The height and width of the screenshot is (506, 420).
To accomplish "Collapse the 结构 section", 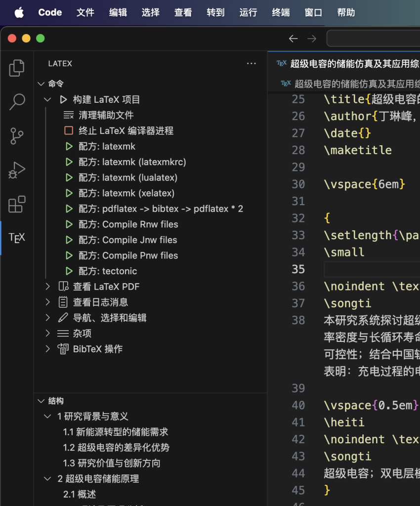I will point(41,401).
